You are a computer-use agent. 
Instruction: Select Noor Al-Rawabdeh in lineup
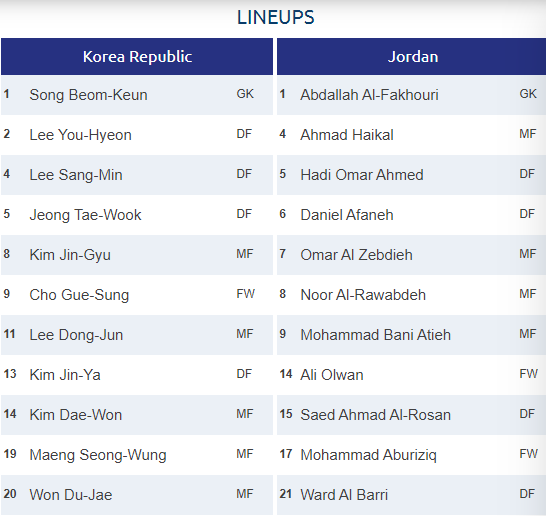(x=363, y=295)
